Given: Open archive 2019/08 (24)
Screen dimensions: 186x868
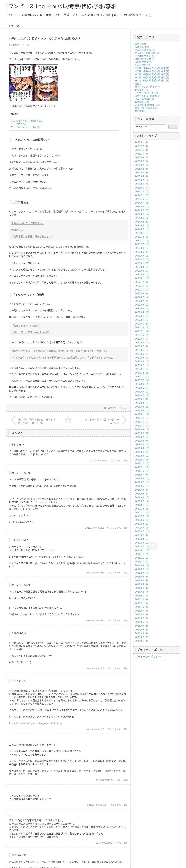Looking at the screenshot, I should [142, 433].
